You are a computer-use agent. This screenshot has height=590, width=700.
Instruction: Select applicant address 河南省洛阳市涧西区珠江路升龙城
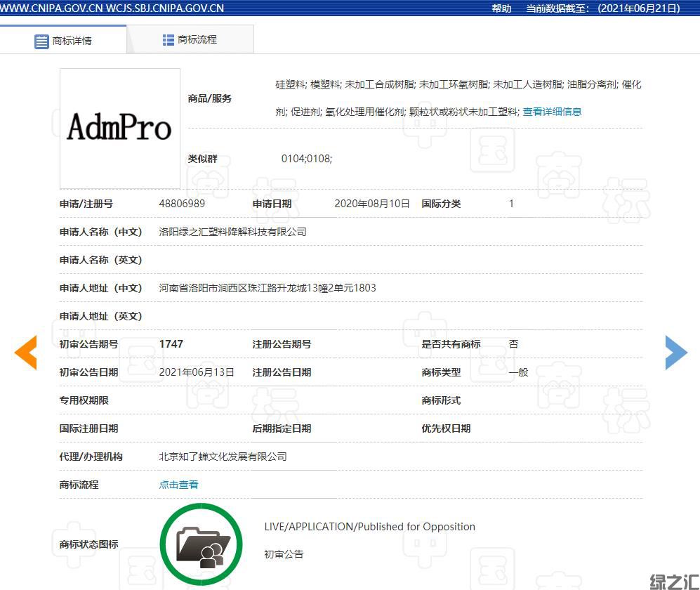(232, 288)
